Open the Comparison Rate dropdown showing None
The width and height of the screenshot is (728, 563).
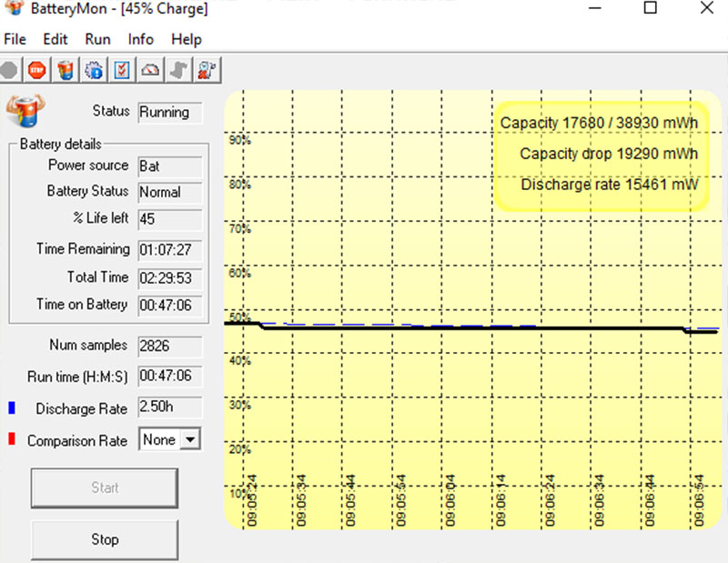(x=169, y=439)
